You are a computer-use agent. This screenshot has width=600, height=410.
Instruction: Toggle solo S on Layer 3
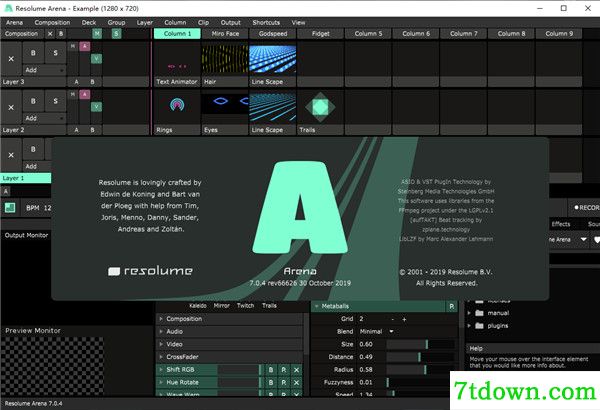(x=55, y=53)
